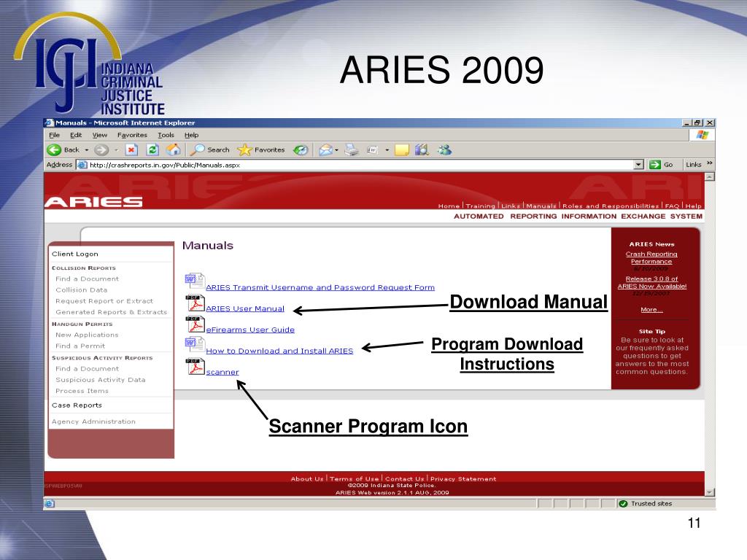
Task: Open Agency Administration in sidebar
Action: coord(93,421)
